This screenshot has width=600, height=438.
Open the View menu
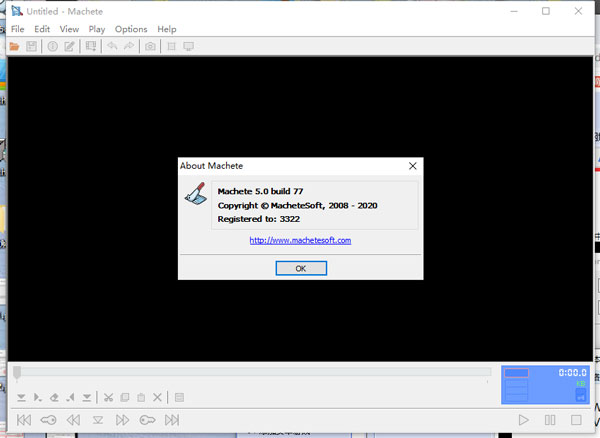tap(69, 29)
